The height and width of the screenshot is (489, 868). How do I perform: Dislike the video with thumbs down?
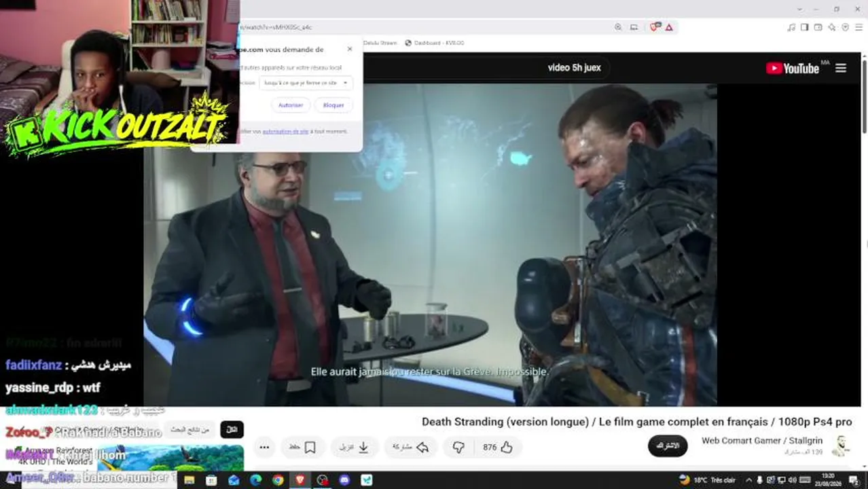(458, 447)
